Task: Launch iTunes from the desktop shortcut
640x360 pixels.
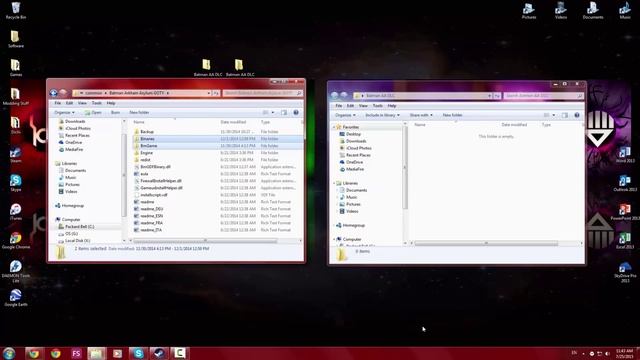Action: point(16,211)
